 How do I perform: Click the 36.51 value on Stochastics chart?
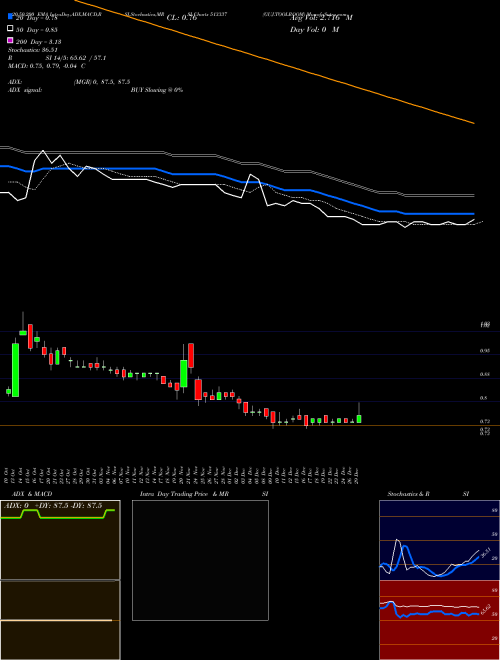[x=485, y=552]
